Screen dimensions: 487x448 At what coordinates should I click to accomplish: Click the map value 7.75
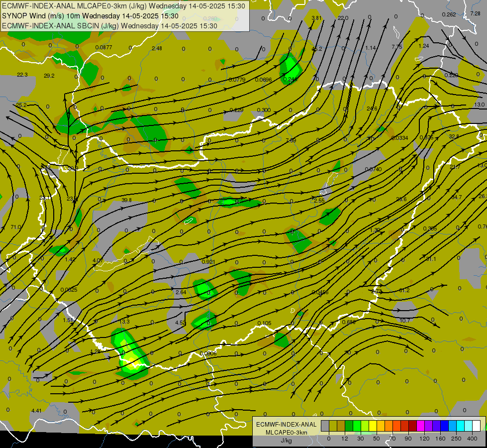pyautogui.click(x=396, y=47)
